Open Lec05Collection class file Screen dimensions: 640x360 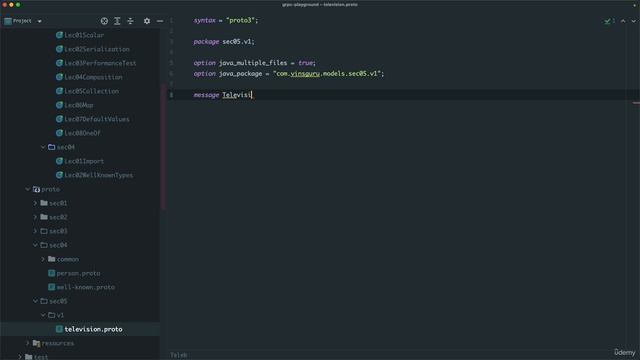[x=91, y=91]
